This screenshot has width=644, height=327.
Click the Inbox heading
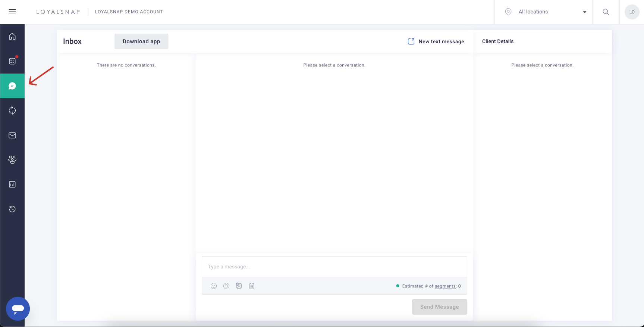(x=72, y=41)
